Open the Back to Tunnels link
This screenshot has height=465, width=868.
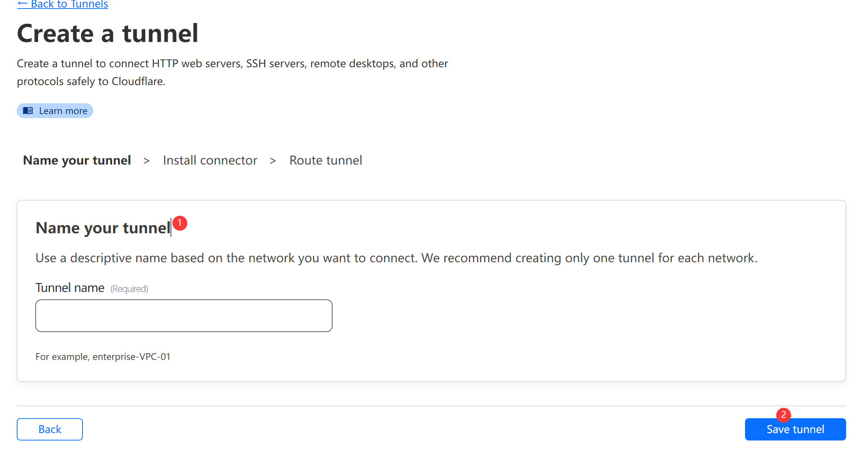click(62, 4)
